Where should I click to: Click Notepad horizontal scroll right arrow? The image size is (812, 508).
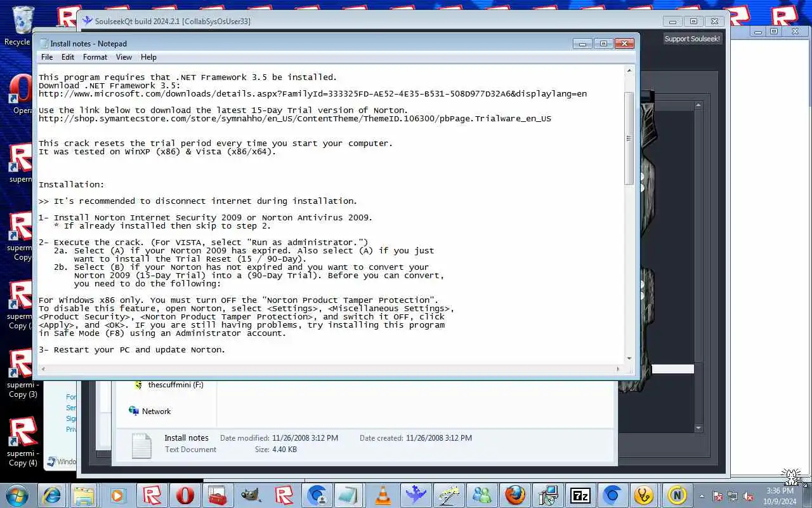coord(618,368)
